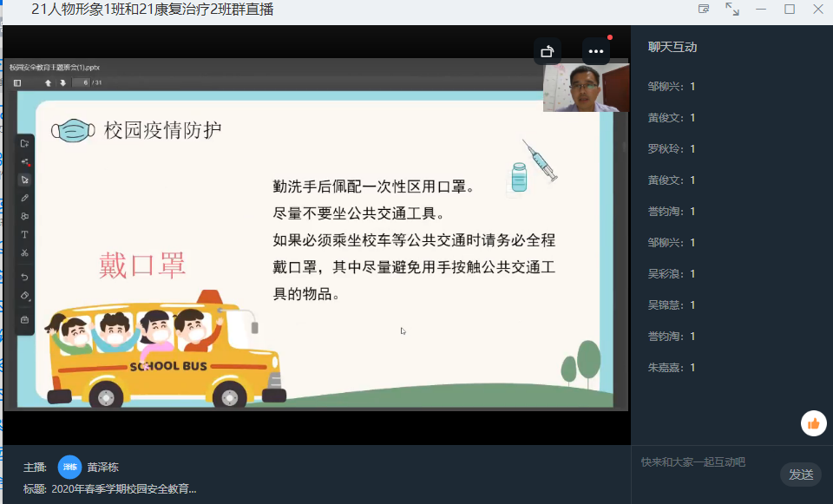This screenshot has height=504, width=833.
Task: Click the 发送 send button
Action: 800,475
